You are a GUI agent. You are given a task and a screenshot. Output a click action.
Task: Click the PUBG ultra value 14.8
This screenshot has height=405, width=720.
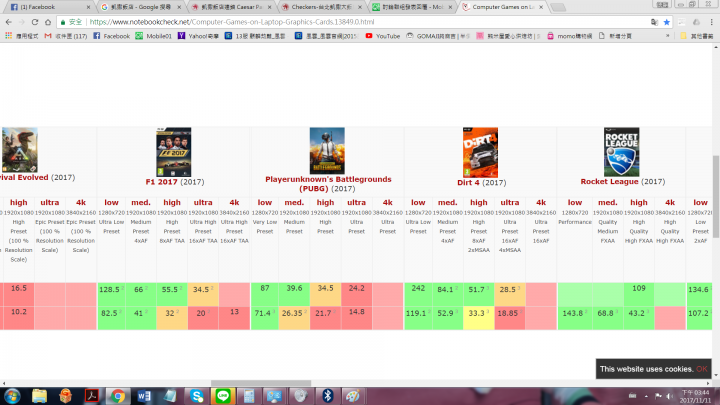click(356, 312)
